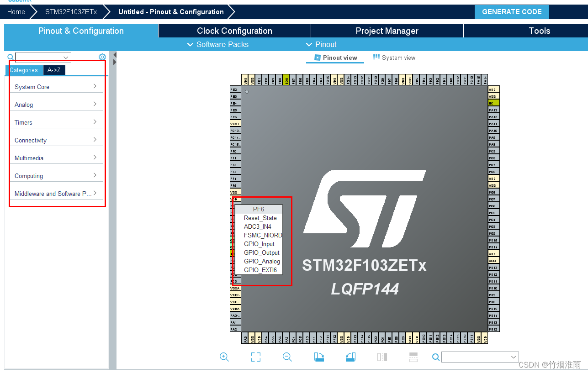Expand the Multimedia category
The height and width of the screenshot is (373, 588).
(x=57, y=158)
